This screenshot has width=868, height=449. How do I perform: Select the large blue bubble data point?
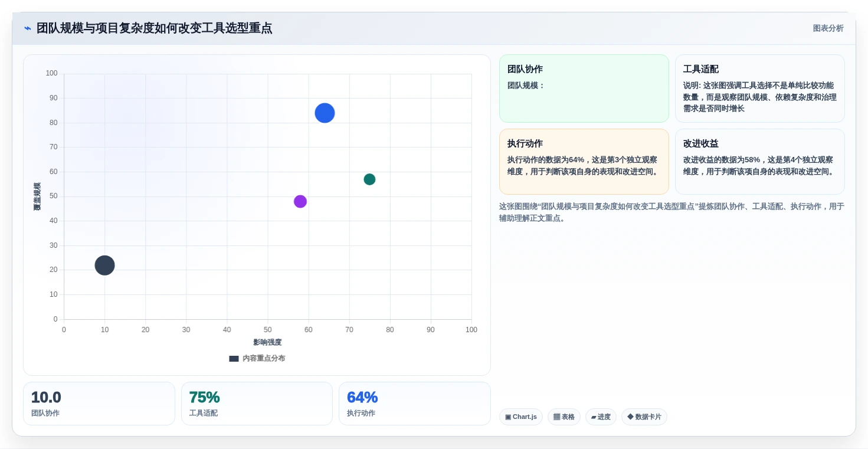click(325, 113)
